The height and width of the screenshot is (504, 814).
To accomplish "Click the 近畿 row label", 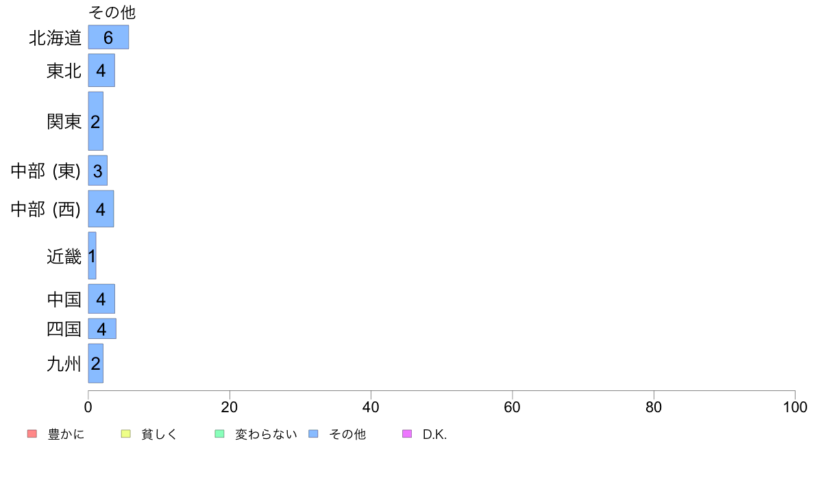I will [x=64, y=256].
